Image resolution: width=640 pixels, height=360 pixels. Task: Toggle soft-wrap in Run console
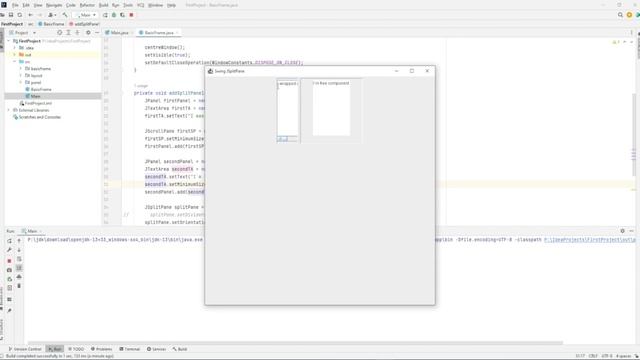19,259
